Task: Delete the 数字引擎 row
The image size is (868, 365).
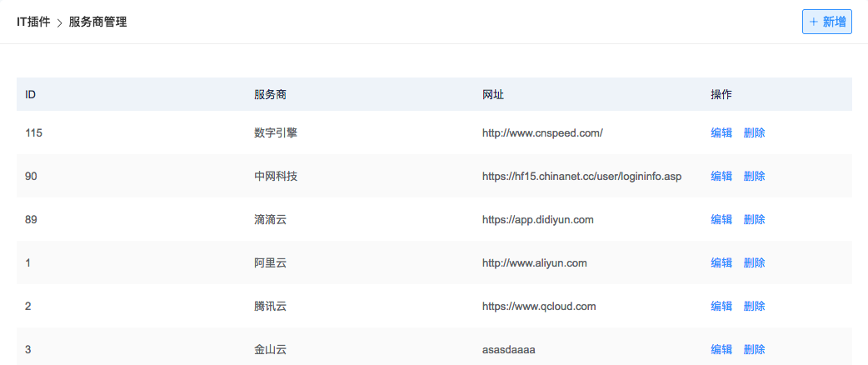Action: coord(755,133)
